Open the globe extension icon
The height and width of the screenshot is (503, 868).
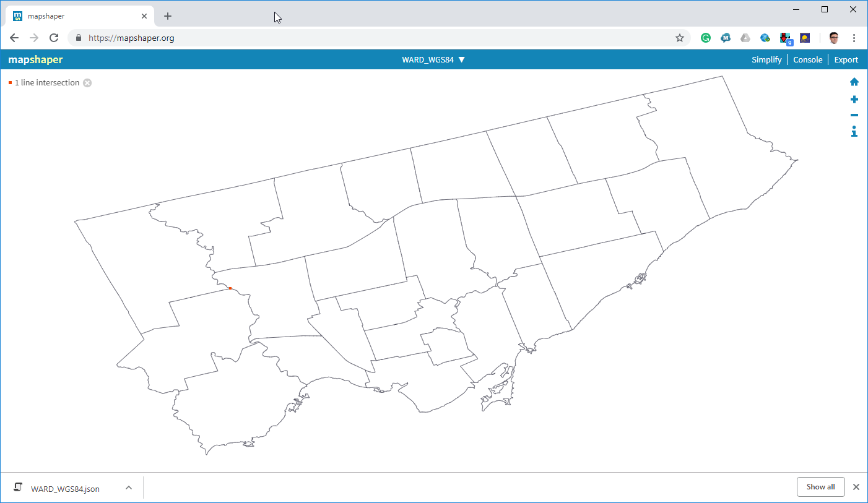click(765, 38)
